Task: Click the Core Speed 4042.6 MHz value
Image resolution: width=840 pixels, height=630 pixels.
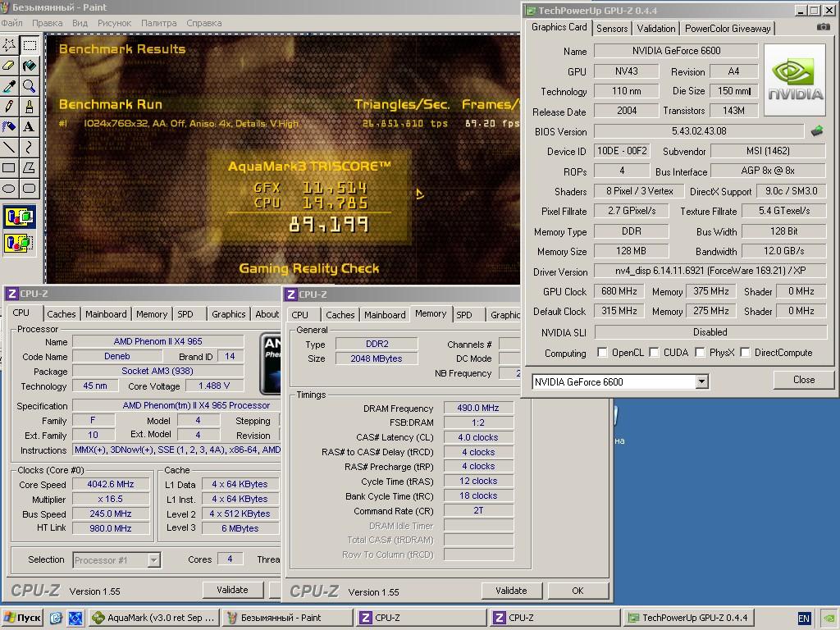Action: (111, 484)
